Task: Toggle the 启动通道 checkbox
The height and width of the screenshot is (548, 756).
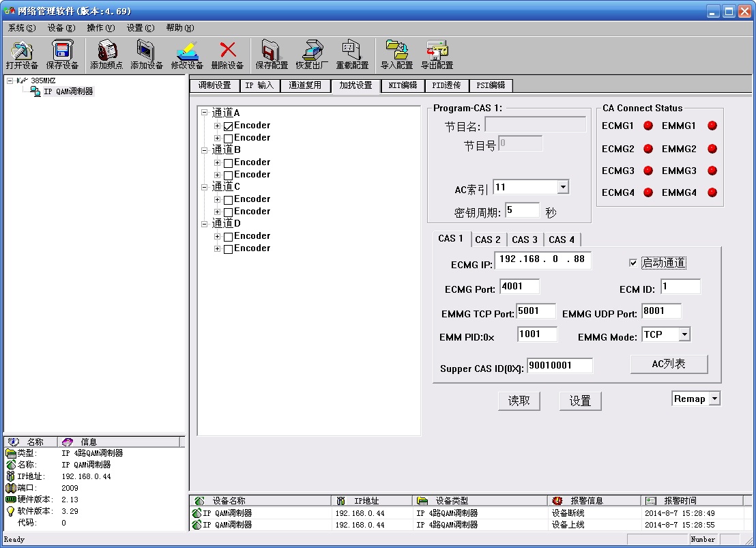Action: click(633, 263)
